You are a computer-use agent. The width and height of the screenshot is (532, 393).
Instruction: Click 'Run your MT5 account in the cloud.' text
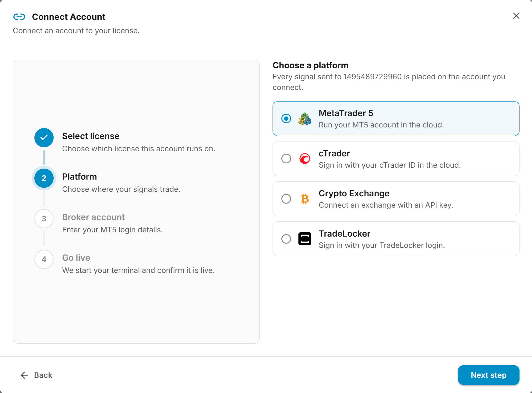(x=381, y=125)
